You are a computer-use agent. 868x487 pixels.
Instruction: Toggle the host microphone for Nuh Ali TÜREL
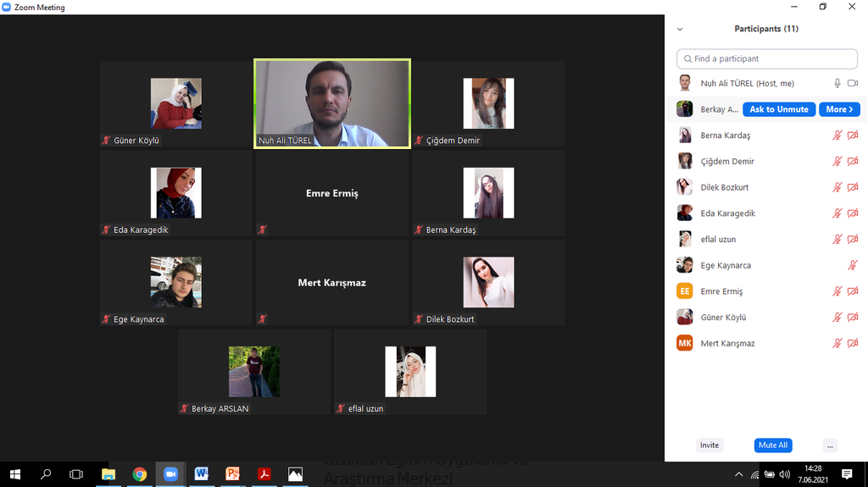click(837, 84)
